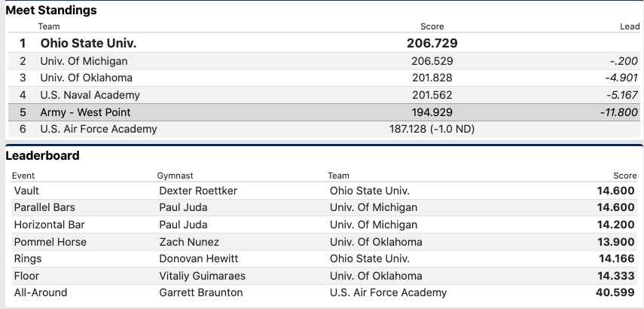Click the Ohio State Univ. first-place team row
644x309 pixels.
(88, 44)
